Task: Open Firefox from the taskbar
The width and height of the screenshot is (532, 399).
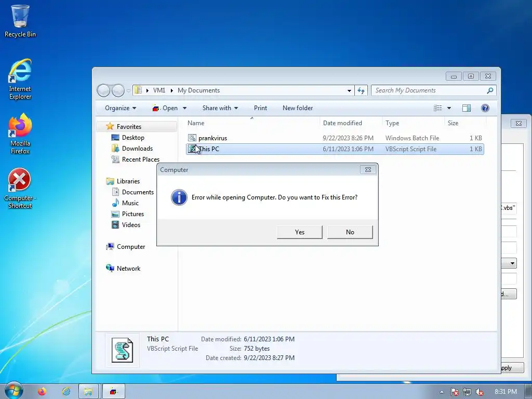Action: click(x=42, y=392)
